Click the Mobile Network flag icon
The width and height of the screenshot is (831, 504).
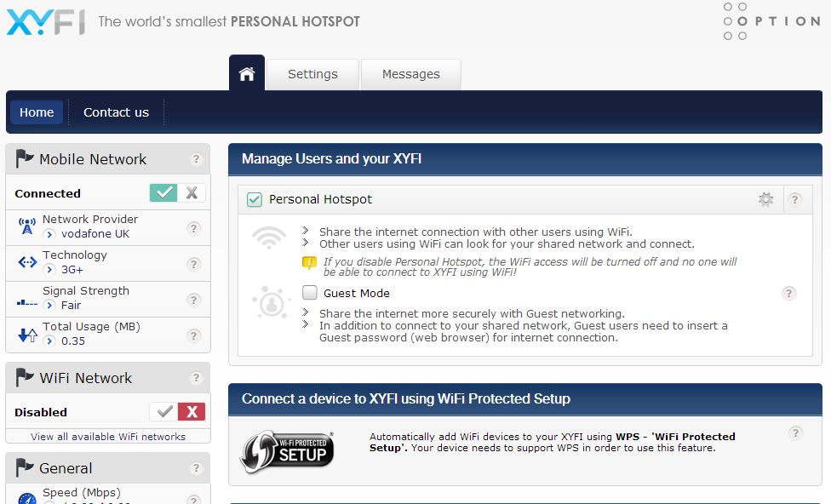(x=24, y=158)
